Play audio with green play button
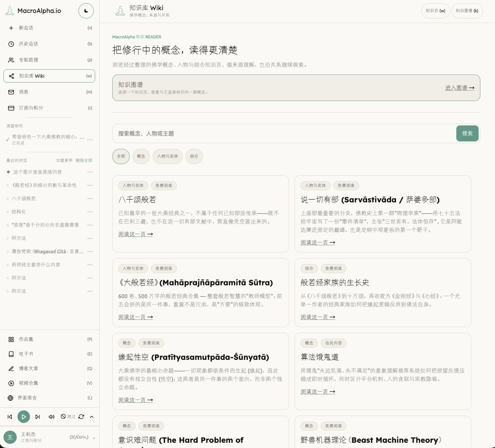This screenshot has width=495, height=448. (x=24, y=417)
